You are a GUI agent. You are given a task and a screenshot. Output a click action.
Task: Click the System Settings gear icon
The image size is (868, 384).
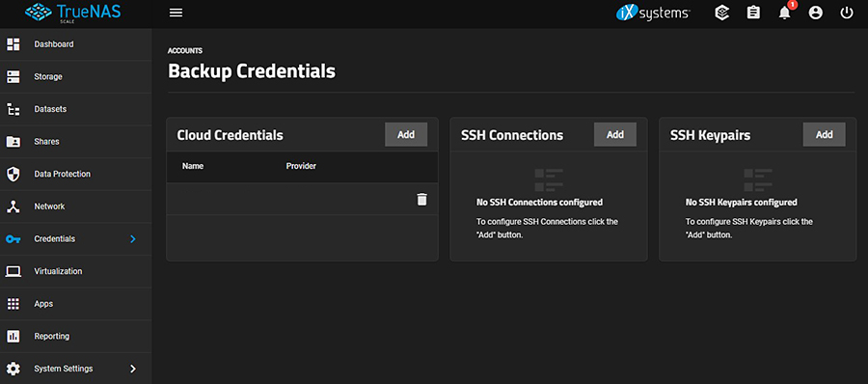pyautogui.click(x=14, y=369)
